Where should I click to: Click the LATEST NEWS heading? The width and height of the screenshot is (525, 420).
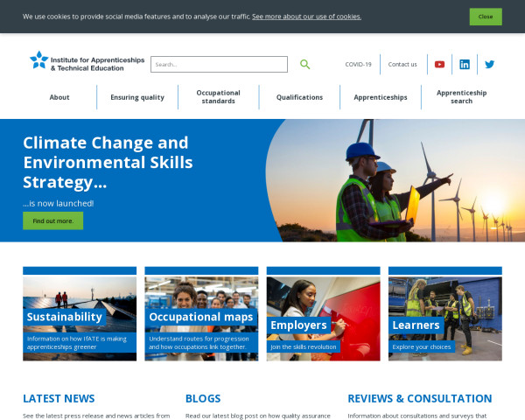59,399
